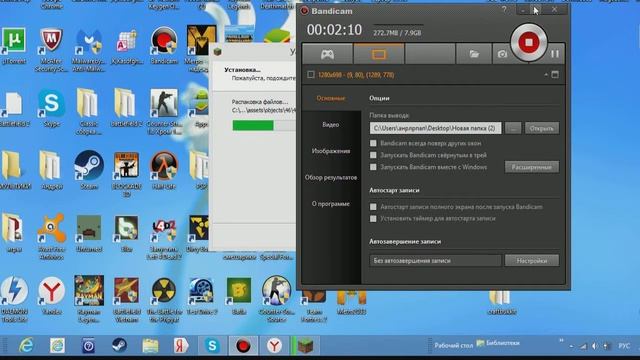Select Bandicam screen rectangle recording mode

[x=379, y=54]
